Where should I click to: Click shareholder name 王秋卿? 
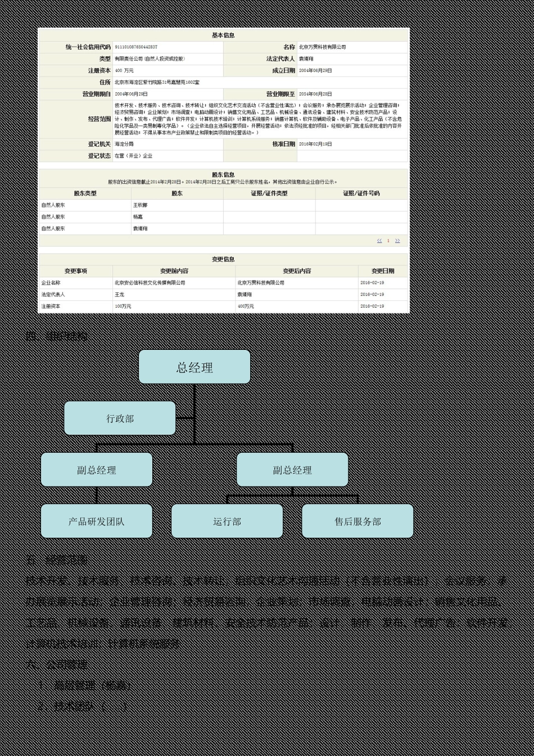tap(141, 205)
